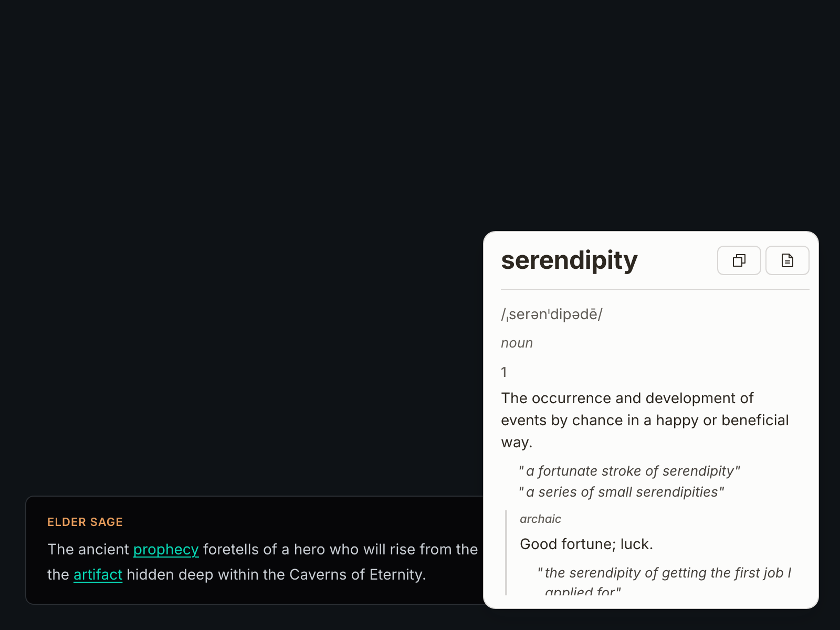The image size is (840, 630).
Task: Select definition 1 of serendipity
Action: point(644,420)
